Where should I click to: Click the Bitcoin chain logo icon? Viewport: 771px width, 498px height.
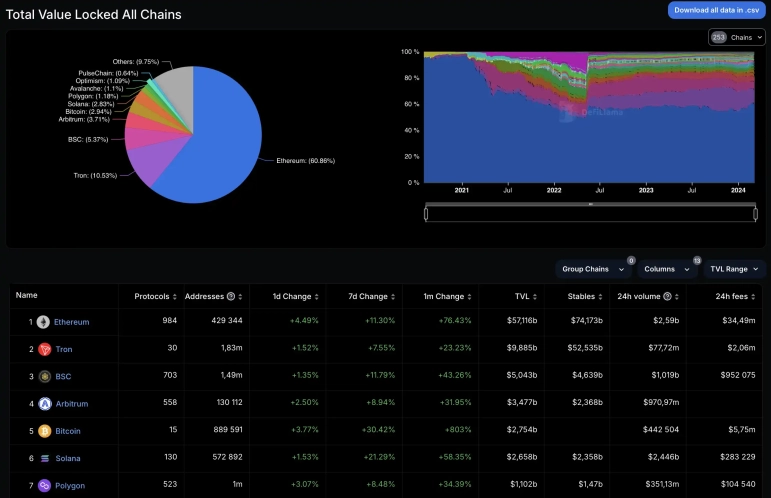44,431
